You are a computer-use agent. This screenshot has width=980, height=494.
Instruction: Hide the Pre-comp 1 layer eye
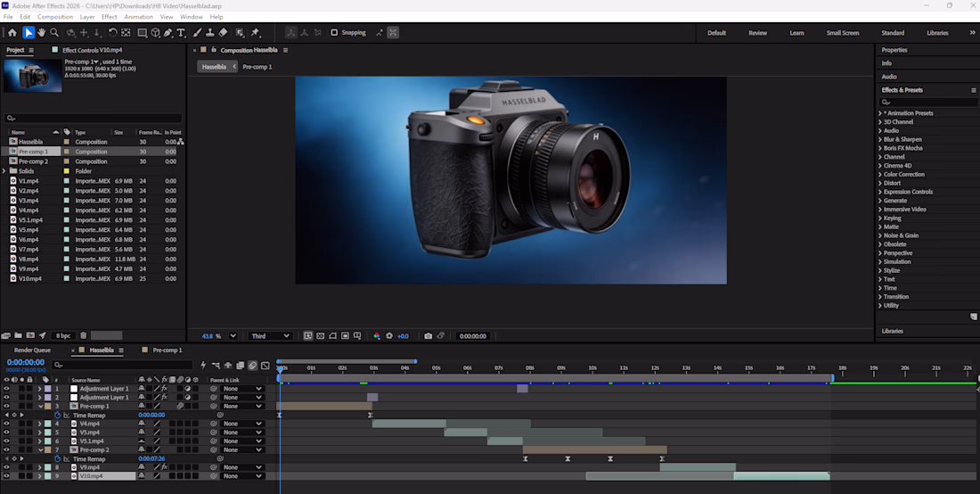click(7, 407)
